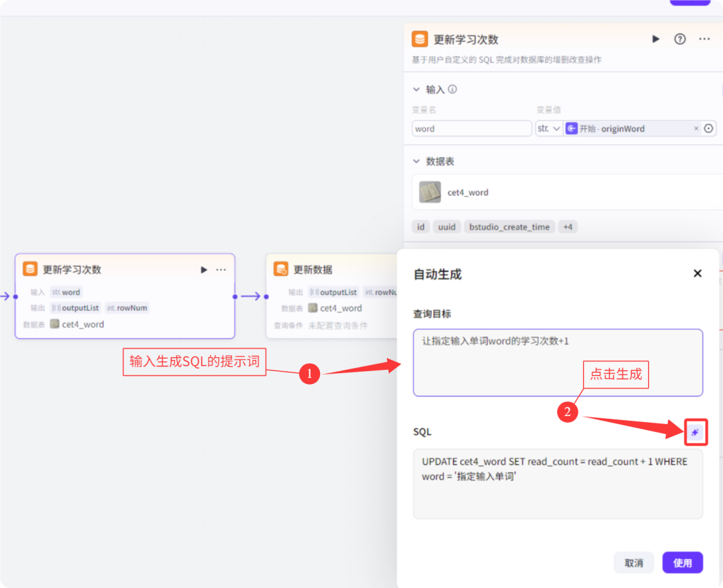Remove the 开始·originWord variable reference

tap(696, 128)
